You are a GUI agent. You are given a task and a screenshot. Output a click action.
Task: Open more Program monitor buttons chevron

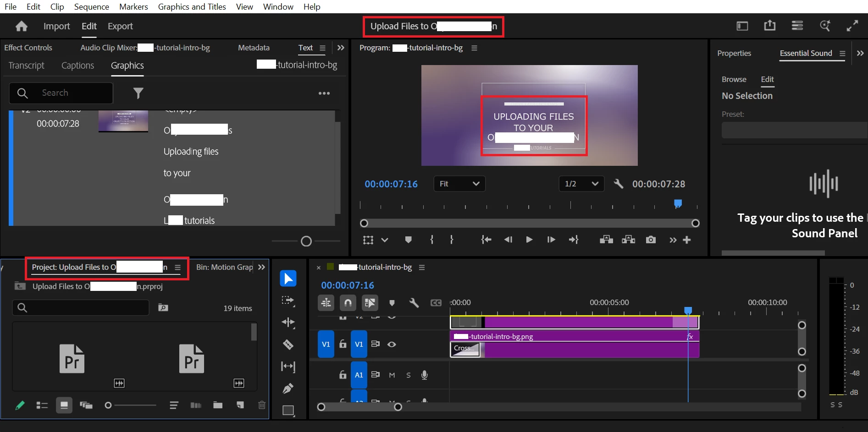tap(673, 240)
